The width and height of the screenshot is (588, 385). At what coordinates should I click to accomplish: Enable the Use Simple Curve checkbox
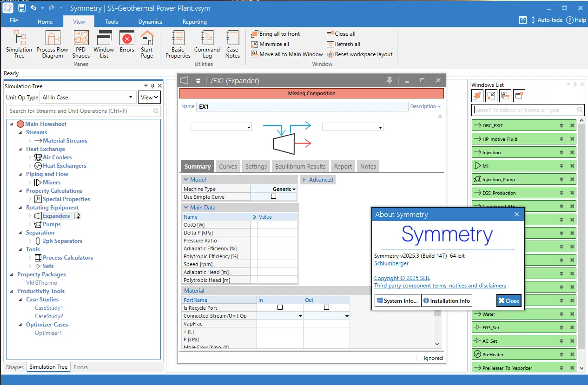tap(273, 196)
